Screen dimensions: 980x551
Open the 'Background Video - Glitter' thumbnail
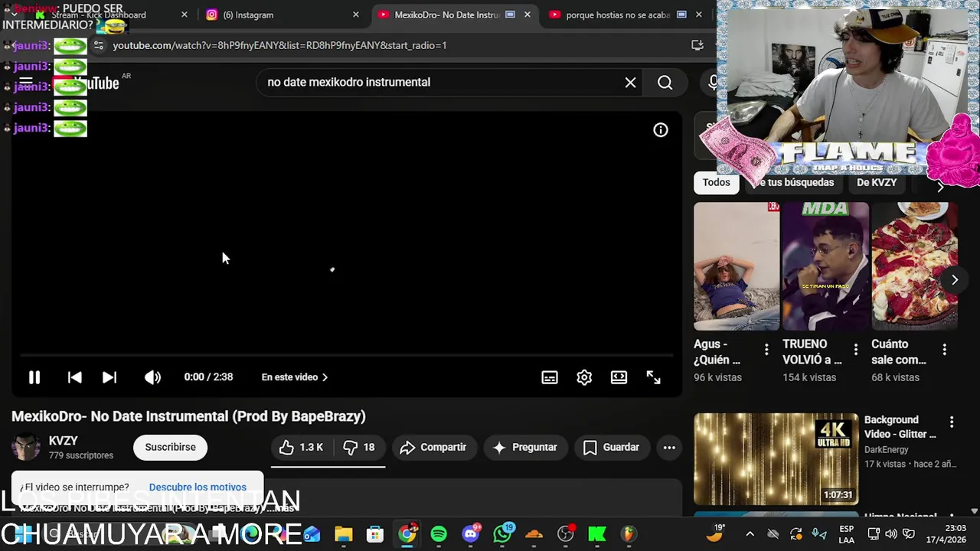click(x=776, y=459)
